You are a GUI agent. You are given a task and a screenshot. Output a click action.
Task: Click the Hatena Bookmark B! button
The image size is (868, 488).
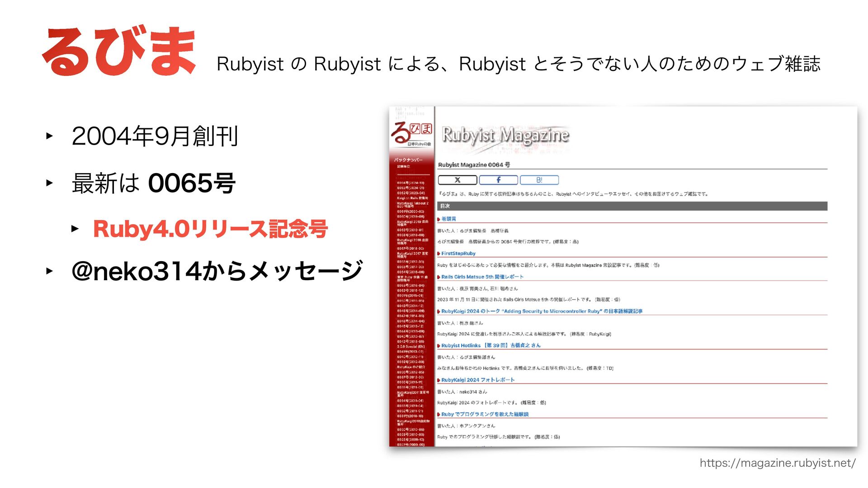[x=539, y=180]
